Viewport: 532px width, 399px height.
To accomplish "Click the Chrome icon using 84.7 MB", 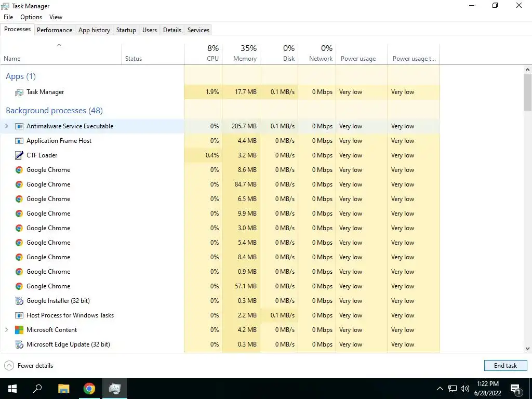I will [x=19, y=184].
